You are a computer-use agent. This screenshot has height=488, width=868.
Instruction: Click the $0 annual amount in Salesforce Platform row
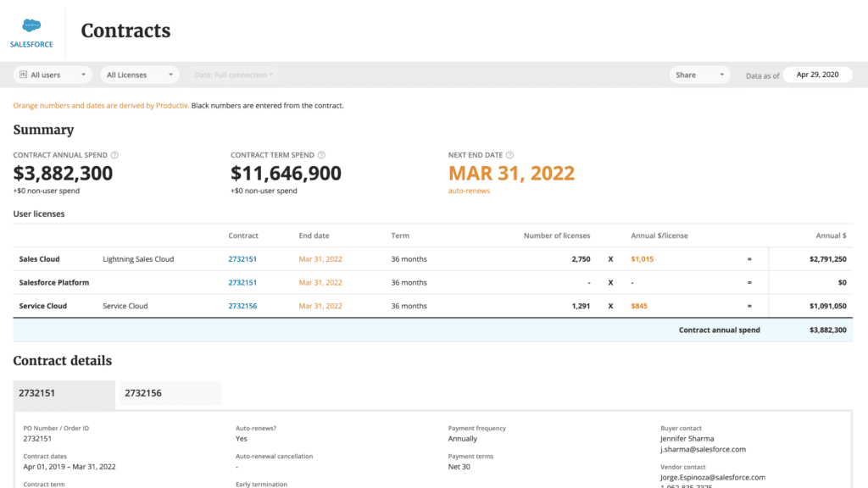[842, 282]
